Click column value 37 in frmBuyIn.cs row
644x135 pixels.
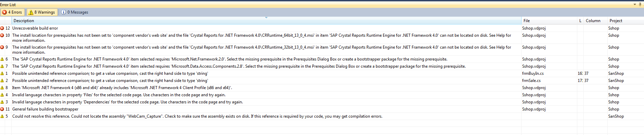pos(587,73)
